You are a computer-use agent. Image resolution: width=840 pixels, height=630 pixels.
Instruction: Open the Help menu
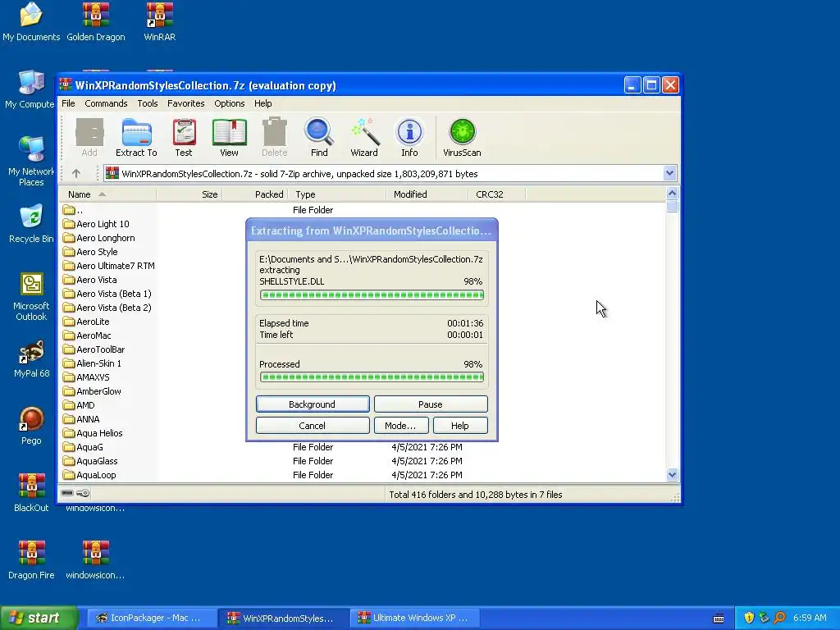[262, 103]
